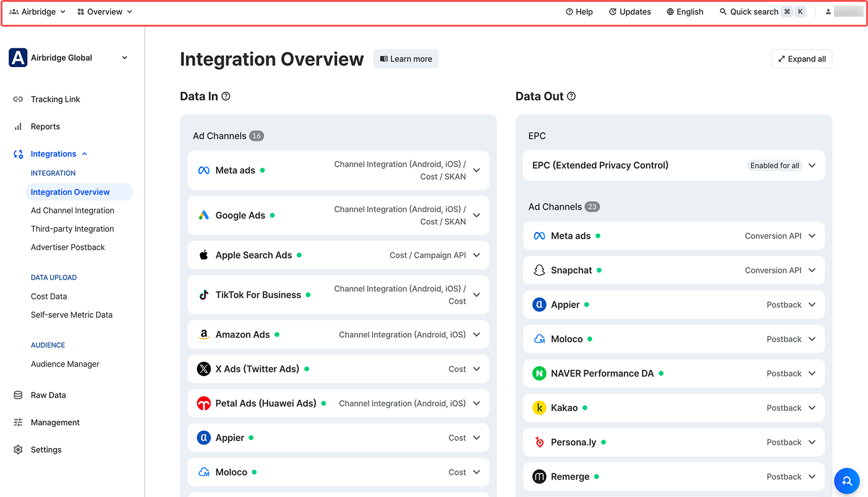Click the TikTok For Business logo icon
The width and height of the screenshot is (868, 497).
click(x=204, y=295)
